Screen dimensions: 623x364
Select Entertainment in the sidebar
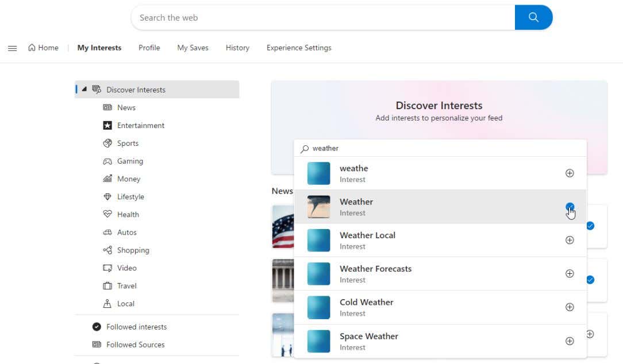pyautogui.click(x=141, y=125)
